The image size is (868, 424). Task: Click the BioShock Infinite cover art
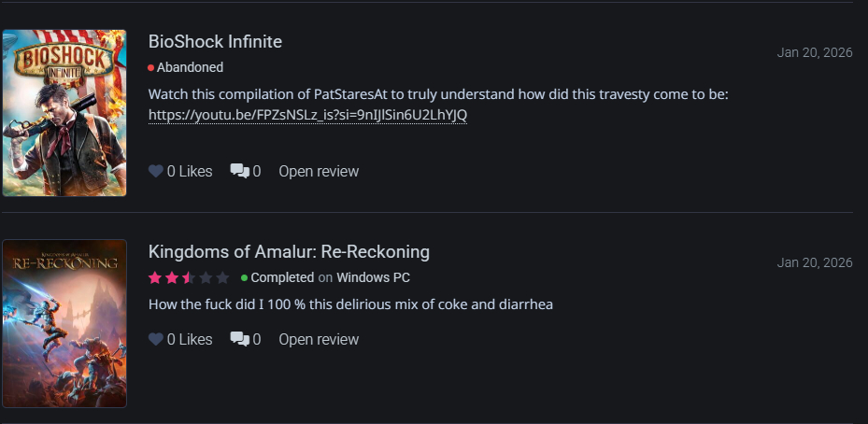tap(64, 113)
